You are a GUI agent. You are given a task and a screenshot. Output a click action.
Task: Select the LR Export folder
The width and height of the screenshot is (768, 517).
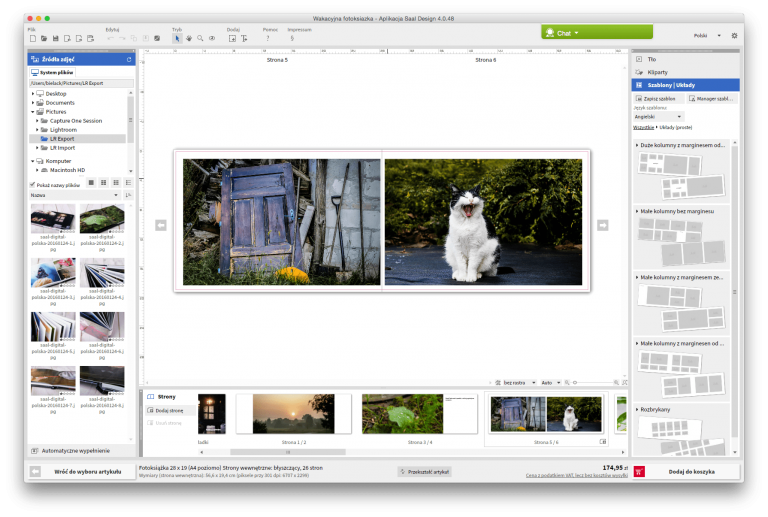point(77,139)
